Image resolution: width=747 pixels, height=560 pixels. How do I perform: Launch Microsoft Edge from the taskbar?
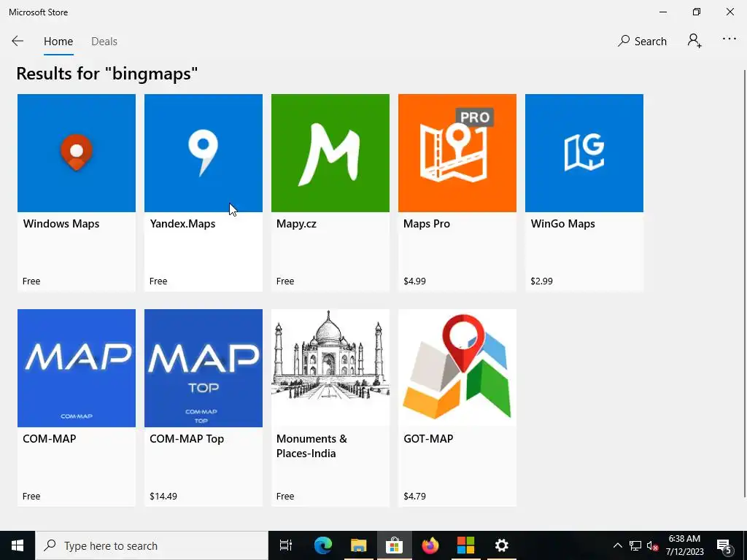click(x=322, y=545)
